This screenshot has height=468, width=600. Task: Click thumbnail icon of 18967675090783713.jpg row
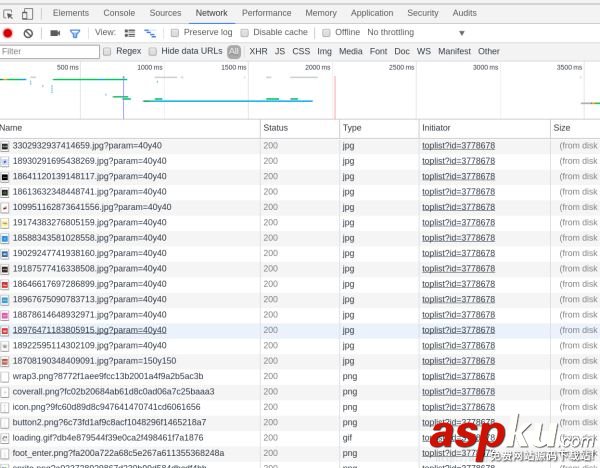[5, 300]
